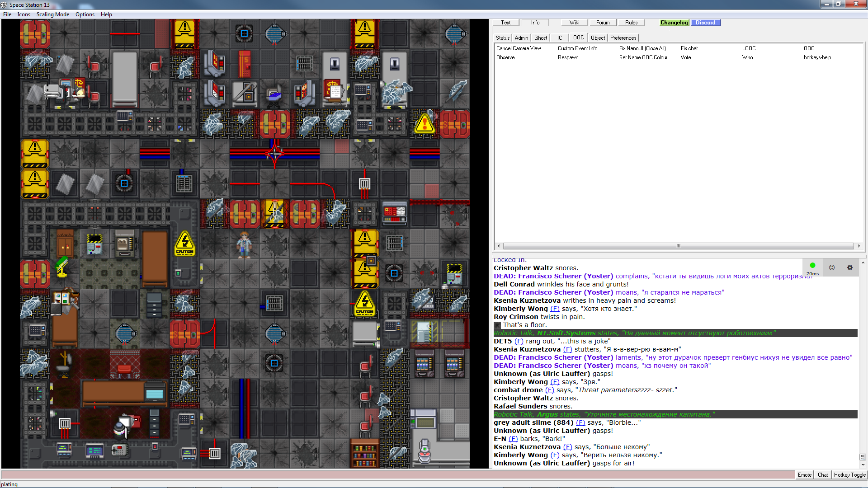Open the green Changelog button
The width and height of the screenshot is (868, 488).
click(674, 23)
